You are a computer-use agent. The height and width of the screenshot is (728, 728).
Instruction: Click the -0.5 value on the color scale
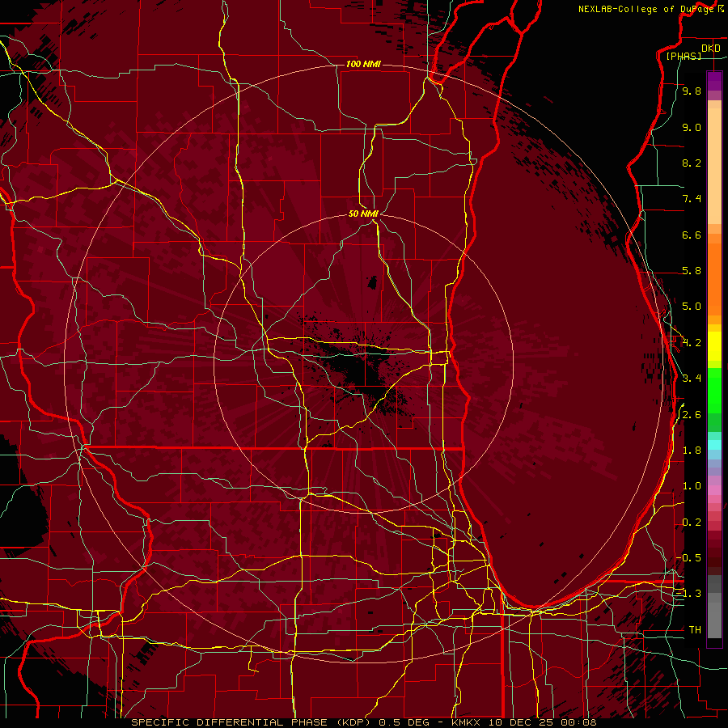(x=689, y=557)
